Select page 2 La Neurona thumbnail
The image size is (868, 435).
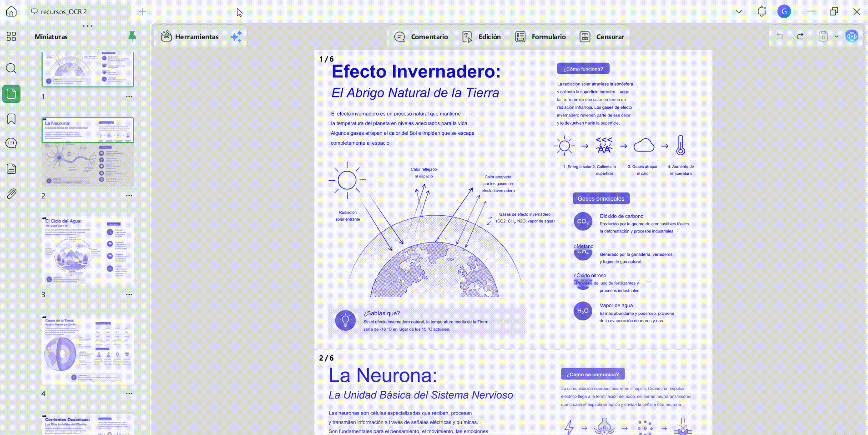point(88,152)
